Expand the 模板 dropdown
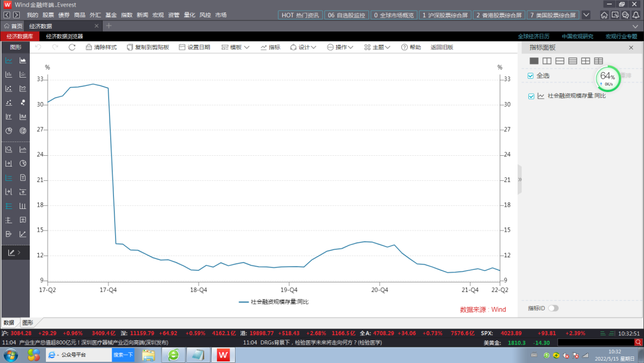 click(x=235, y=47)
